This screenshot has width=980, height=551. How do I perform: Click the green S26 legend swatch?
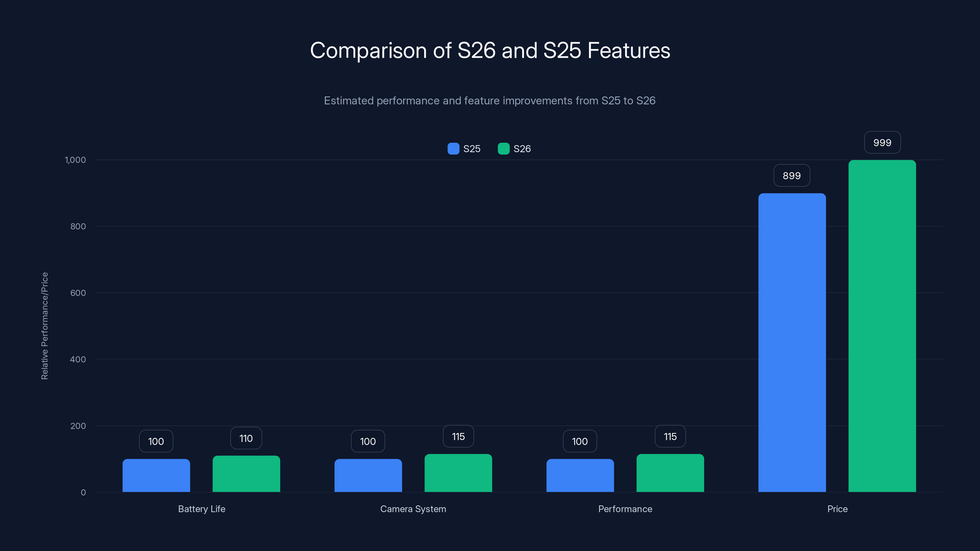coord(504,149)
